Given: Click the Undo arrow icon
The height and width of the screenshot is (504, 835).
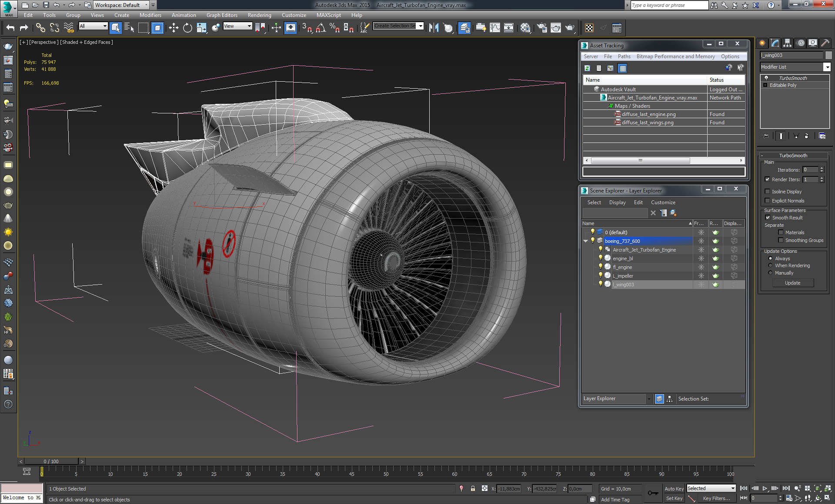Looking at the screenshot, I should click(x=10, y=28).
